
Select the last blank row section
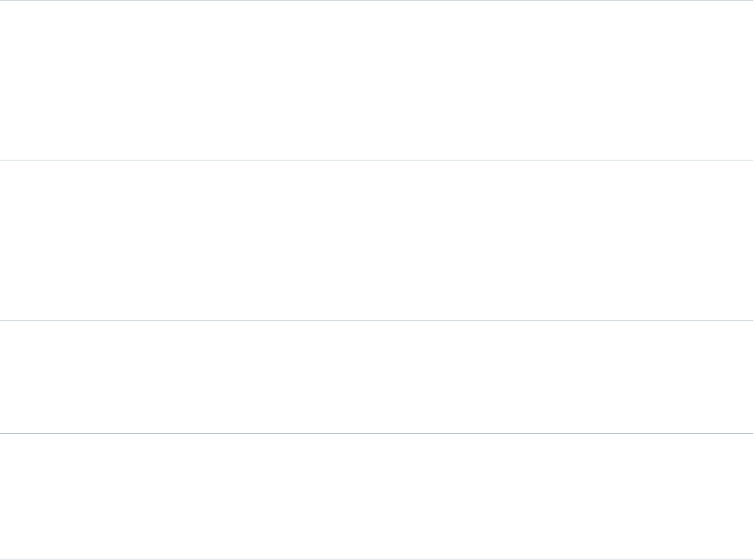[377, 496]
